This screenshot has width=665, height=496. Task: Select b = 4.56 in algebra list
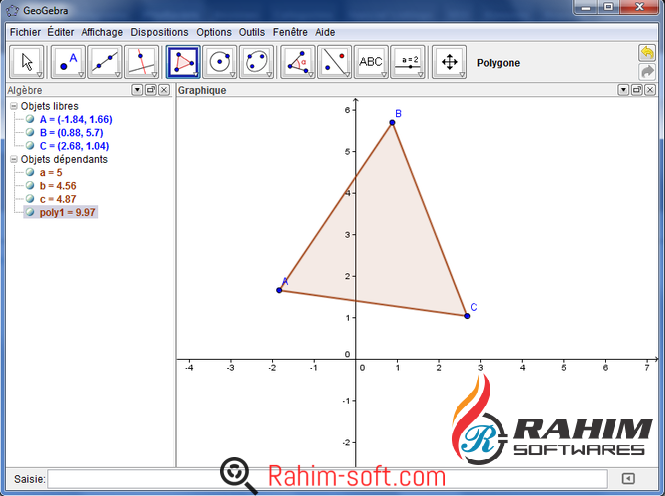pyautogui.click(x=58, y=186)
